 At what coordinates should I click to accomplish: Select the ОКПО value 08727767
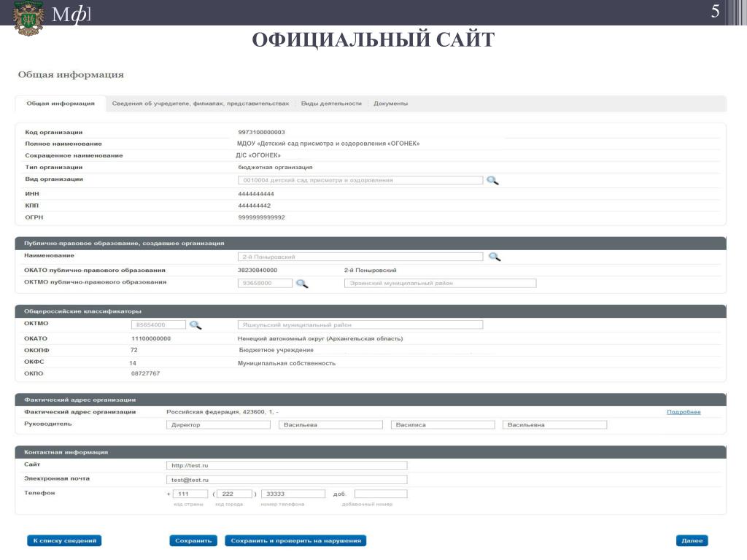[146, 373]
